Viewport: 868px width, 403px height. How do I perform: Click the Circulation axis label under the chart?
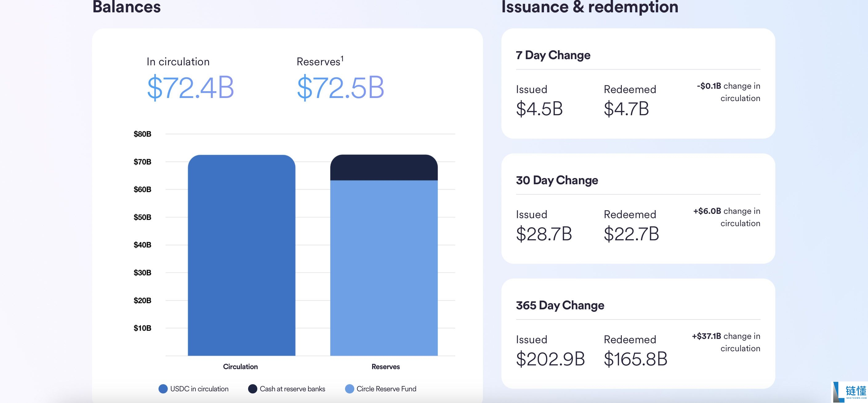pos(240,367)
